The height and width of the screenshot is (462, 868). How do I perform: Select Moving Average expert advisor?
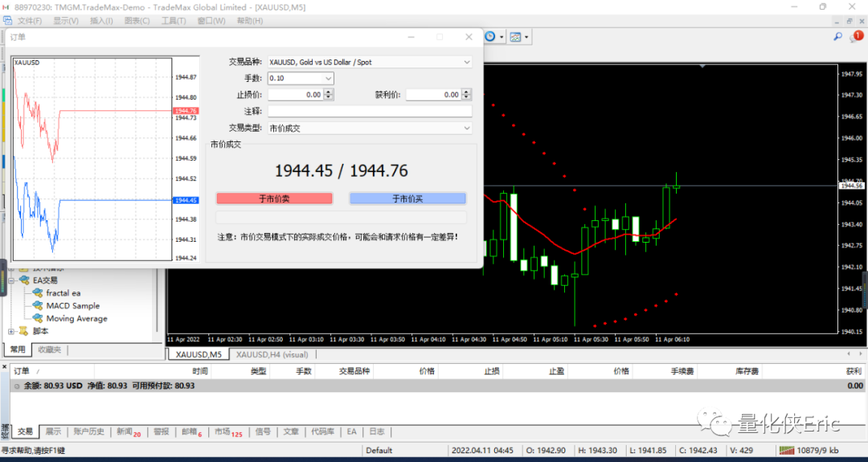click(77, 318)
